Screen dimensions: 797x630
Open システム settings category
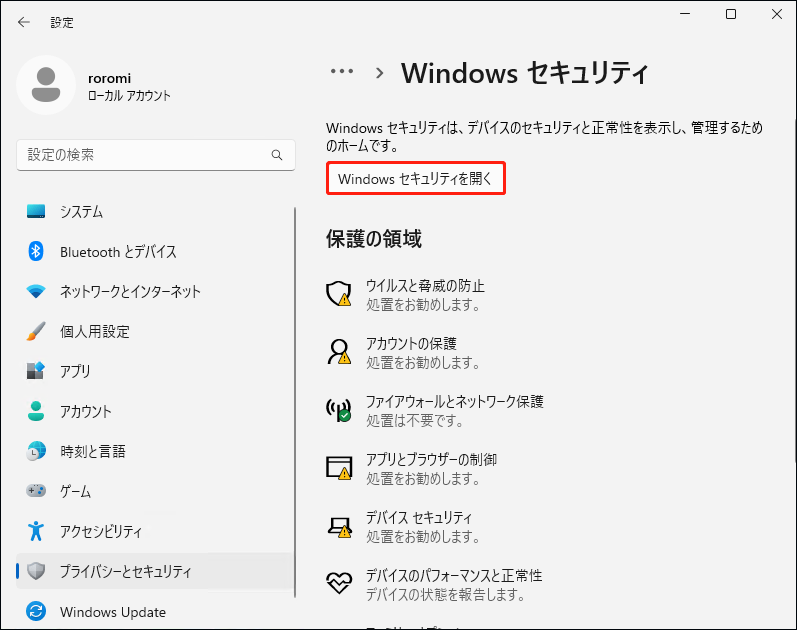click(x=155, y=211)
